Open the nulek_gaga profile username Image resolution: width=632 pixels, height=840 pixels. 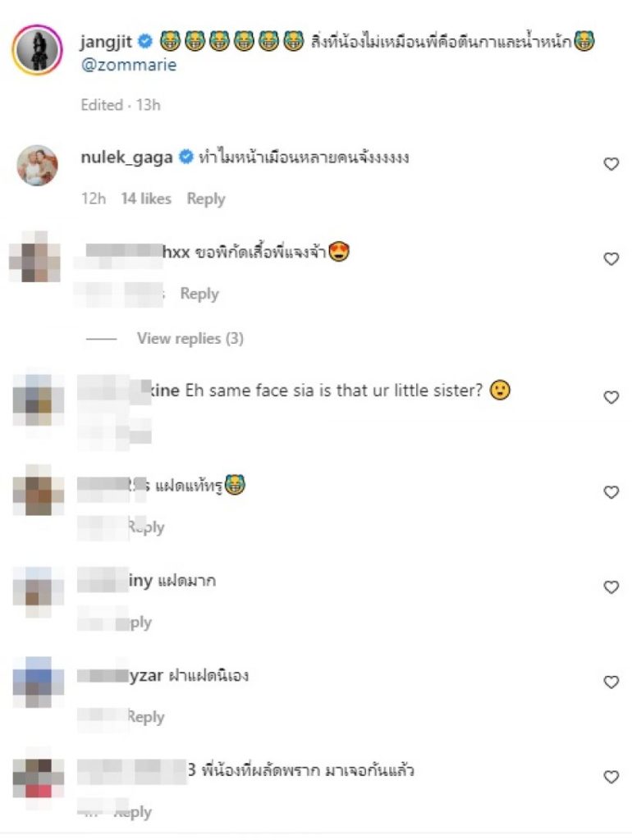tap(126, 157)
